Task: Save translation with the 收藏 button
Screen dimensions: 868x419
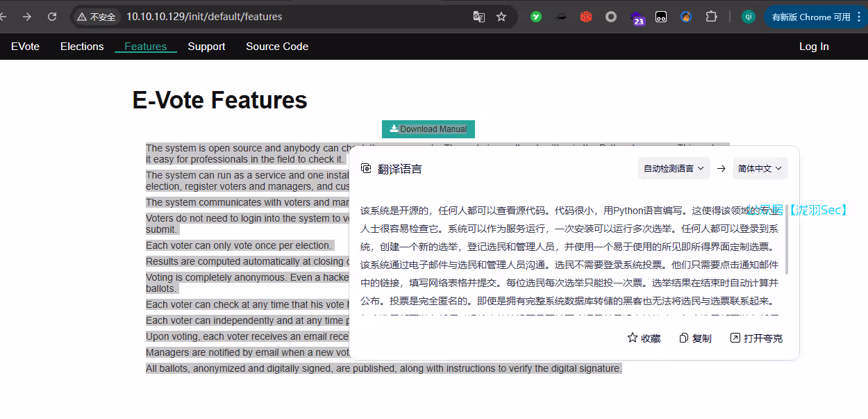Action: (644, 338)
